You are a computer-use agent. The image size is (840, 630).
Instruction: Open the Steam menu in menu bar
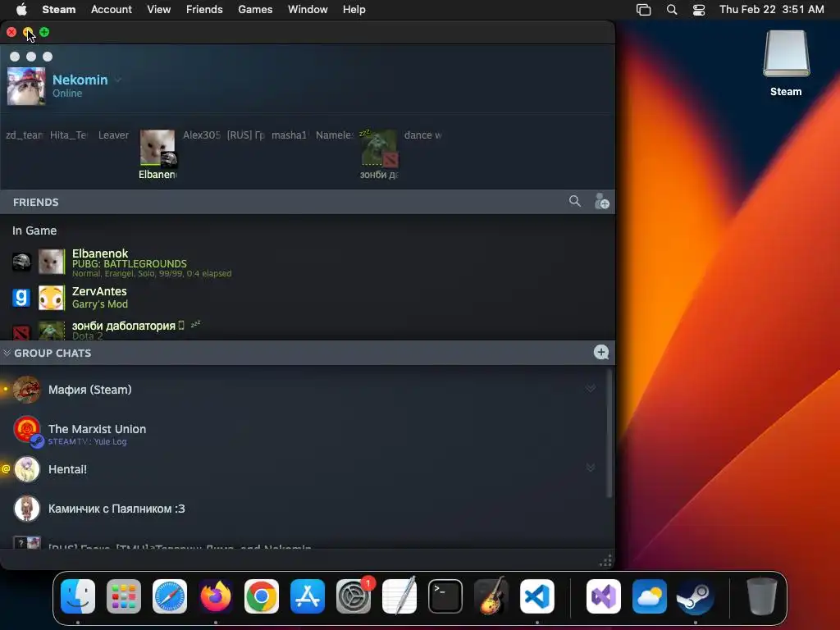click(59, 9)
